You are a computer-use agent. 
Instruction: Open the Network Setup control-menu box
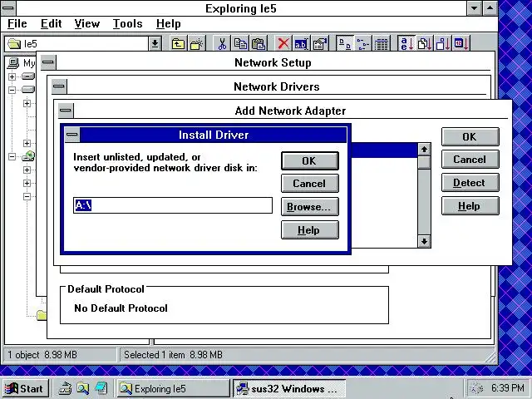coord(48,62)
